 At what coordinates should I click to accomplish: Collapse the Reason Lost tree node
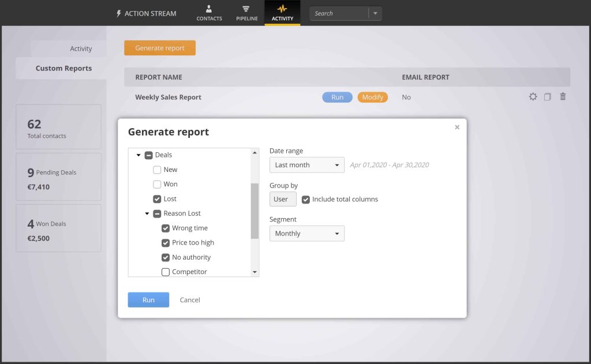click(147, 213)
